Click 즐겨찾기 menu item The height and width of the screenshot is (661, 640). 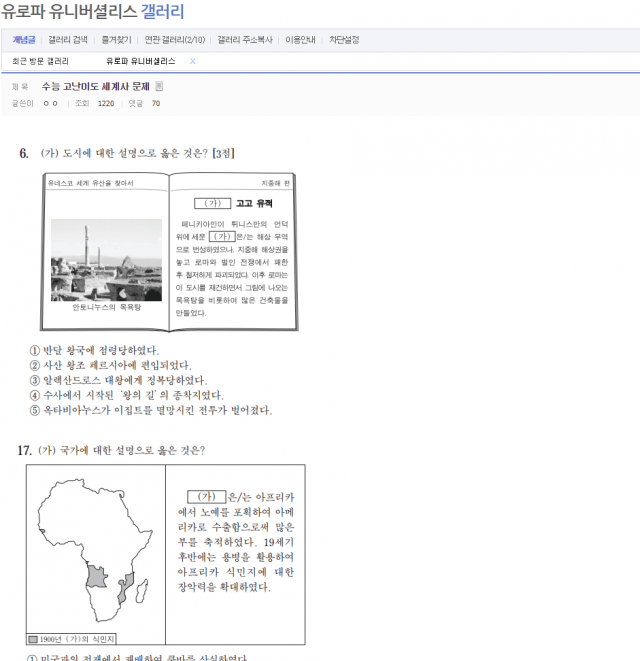[x=116, y=40]
